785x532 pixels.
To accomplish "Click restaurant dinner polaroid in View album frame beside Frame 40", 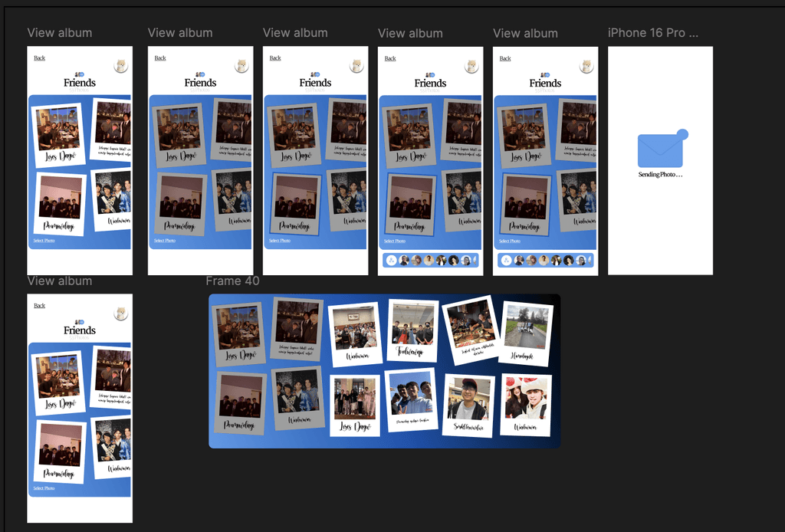I will click(58, 383).
